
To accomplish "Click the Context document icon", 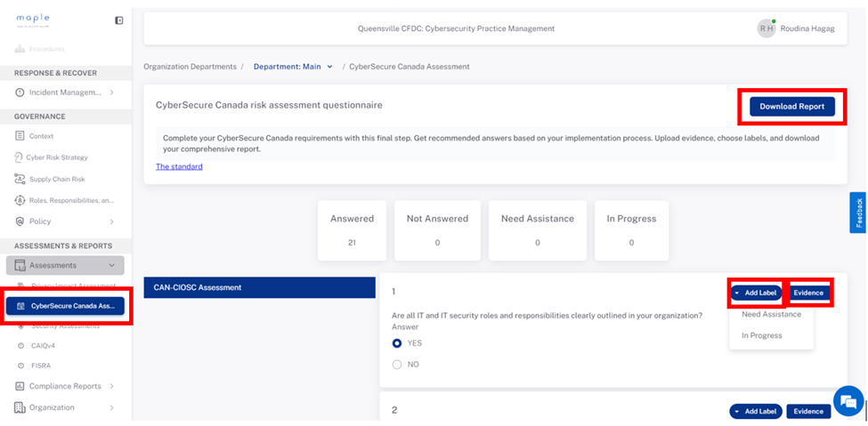I will coord(20,135).
